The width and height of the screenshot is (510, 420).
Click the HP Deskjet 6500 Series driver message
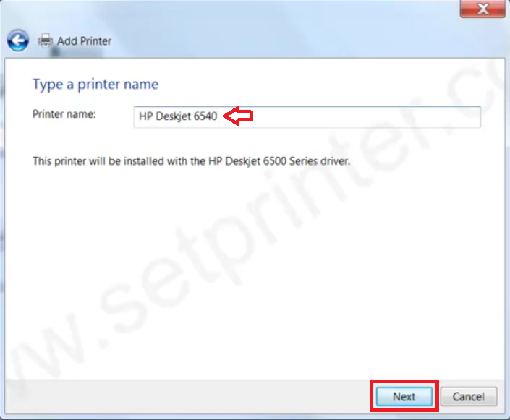coord(191,161)
